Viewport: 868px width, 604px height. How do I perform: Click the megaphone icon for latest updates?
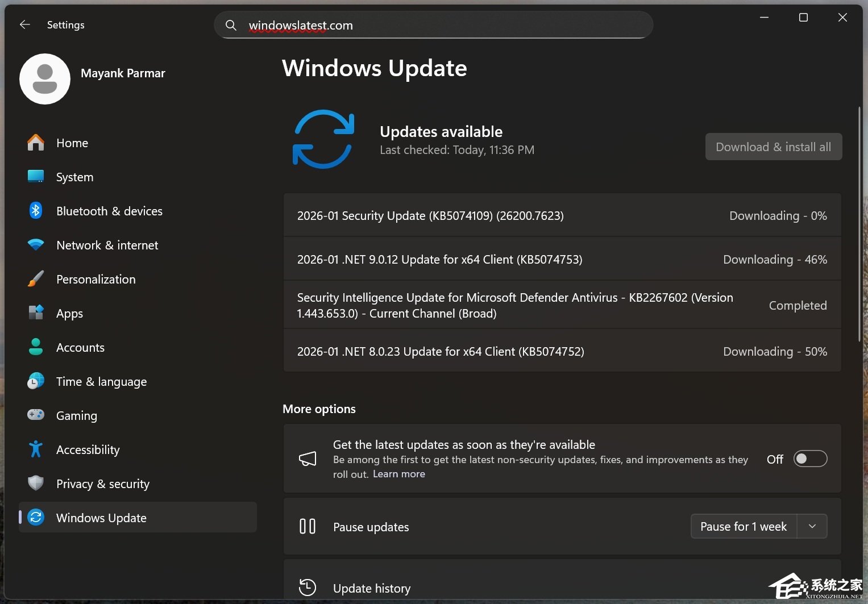tap(308, 459)
